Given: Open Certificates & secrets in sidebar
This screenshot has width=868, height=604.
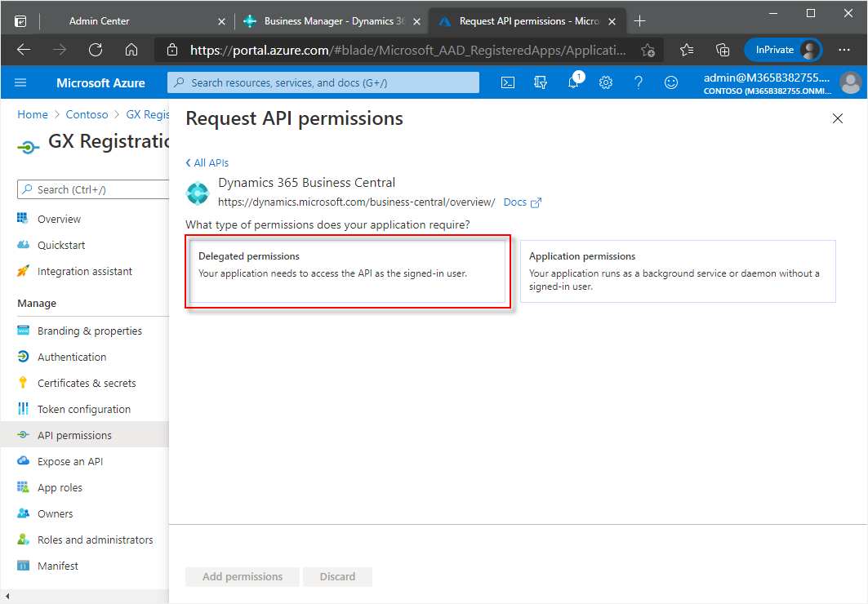Looking at the screenshot, I should click(87, 383).
